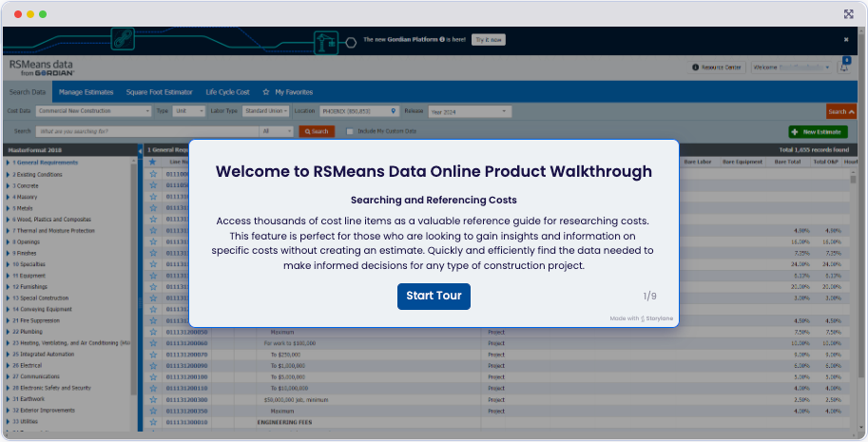
Task: Expand 26 Electrical tree node
Action: click(8, 366)
